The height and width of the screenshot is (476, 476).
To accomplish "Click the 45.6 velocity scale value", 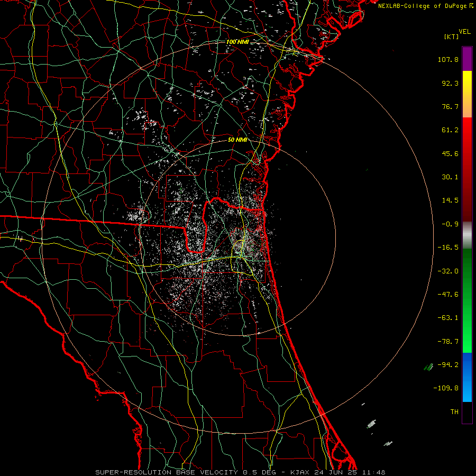I will click(x=450, y=153).
